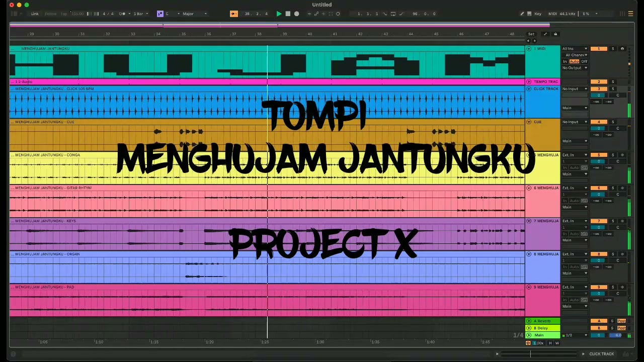
Task: Arm track 5 MENGHUJA for recording
Action: (x=622, y=155)
